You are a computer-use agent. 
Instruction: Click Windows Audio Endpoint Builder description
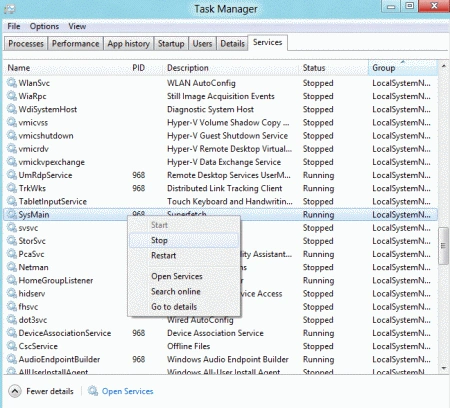tap(228, 359)
